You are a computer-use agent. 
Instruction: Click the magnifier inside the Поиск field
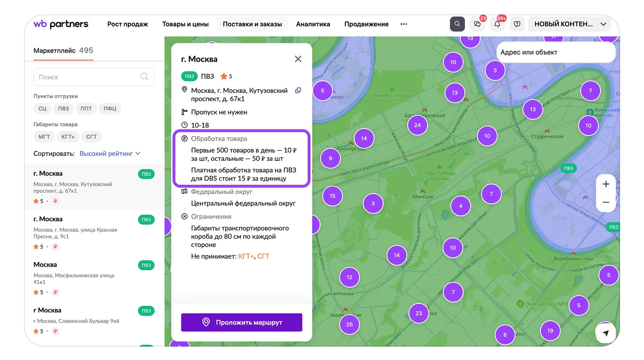pyautogui.click(x=144, y=77)
